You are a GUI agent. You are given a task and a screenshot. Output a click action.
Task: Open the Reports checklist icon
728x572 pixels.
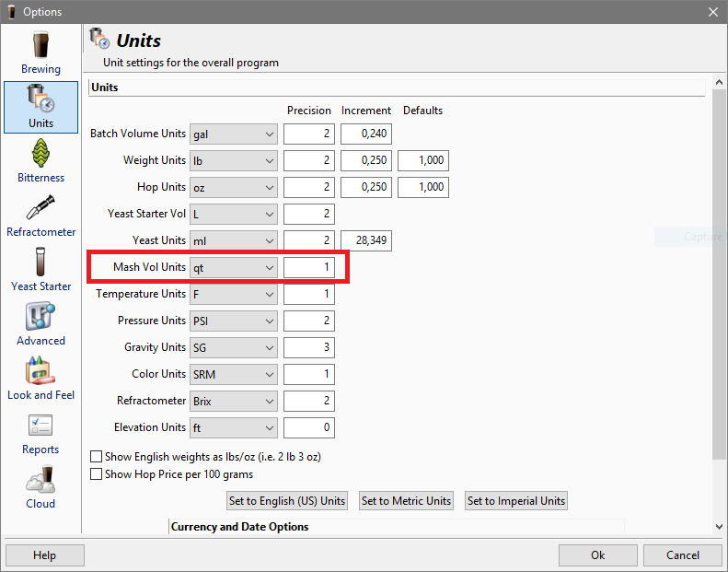click(40, 426)
